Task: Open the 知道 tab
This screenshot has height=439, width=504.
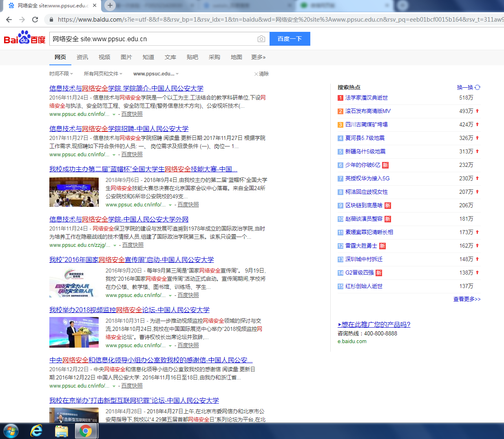Action: [x=148, y=57]
